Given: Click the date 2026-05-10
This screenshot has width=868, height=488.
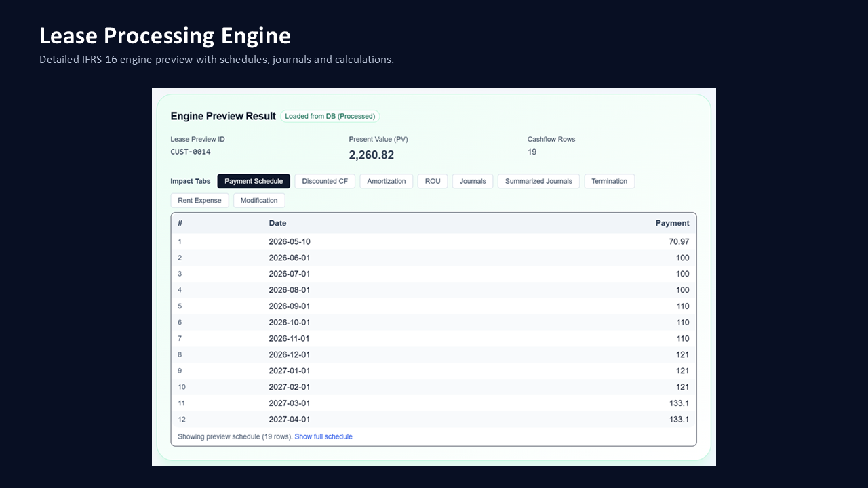Looking at the screenshot, I should click(290, 241).
